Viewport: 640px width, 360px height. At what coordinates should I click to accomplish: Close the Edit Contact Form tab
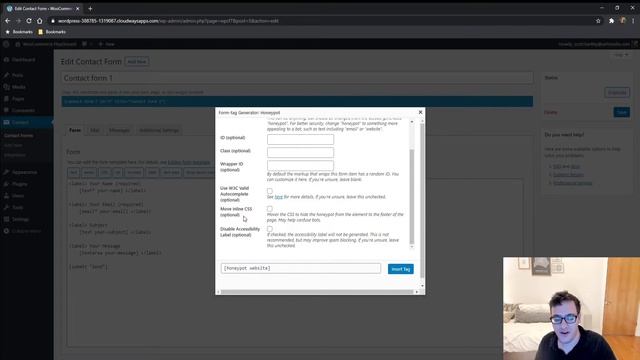(x=78, y=9)
